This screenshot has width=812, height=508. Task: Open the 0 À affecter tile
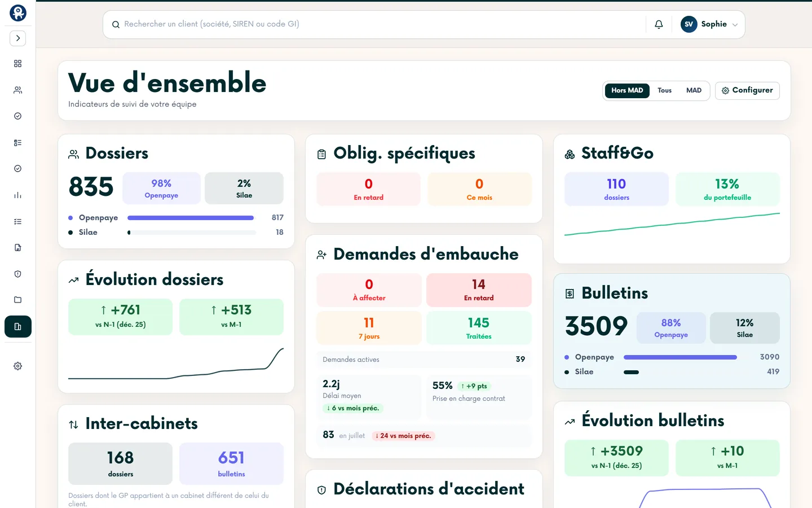tap(369, 290)
